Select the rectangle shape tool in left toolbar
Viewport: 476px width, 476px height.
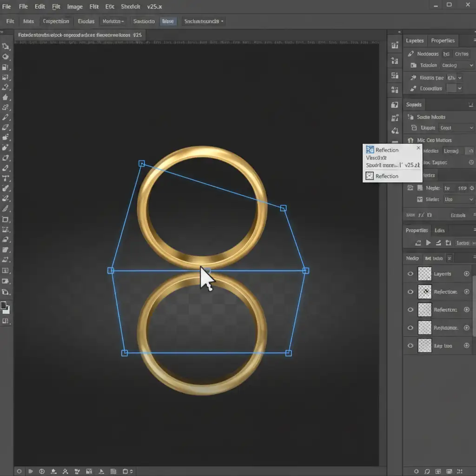tap(6, 219)
